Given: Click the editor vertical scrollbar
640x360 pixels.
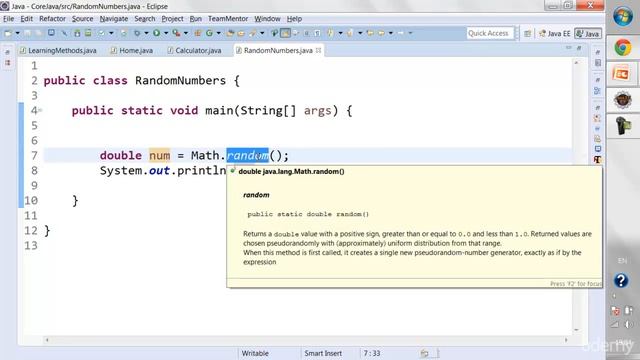Looking at the screenshot, I should click(x=576, y=196).
